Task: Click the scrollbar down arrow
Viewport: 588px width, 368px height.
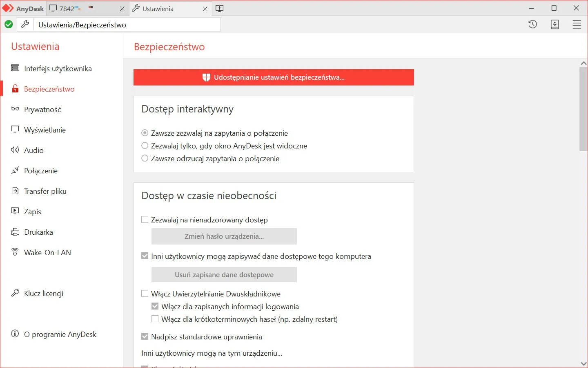Action: click(584, 364)
